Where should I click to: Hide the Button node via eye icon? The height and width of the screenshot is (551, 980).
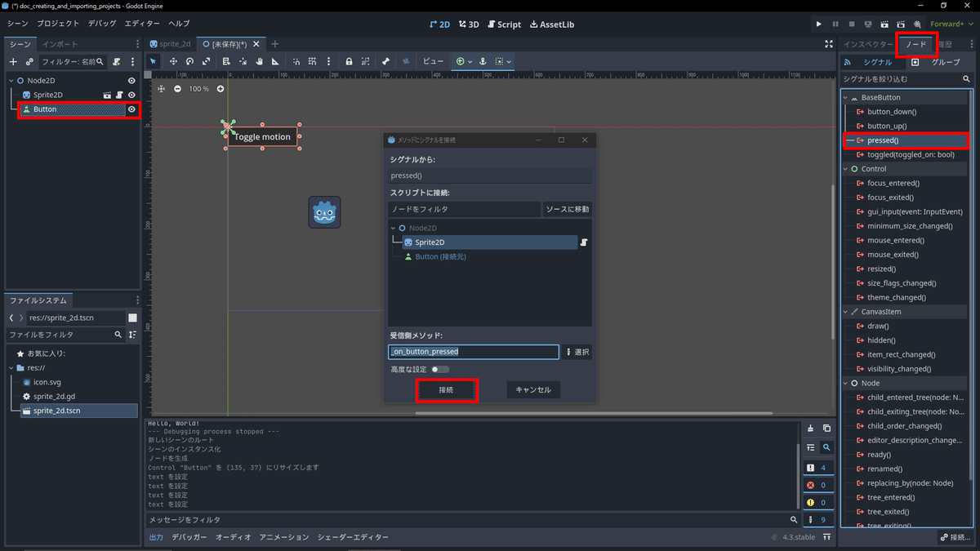coord(131,109)
